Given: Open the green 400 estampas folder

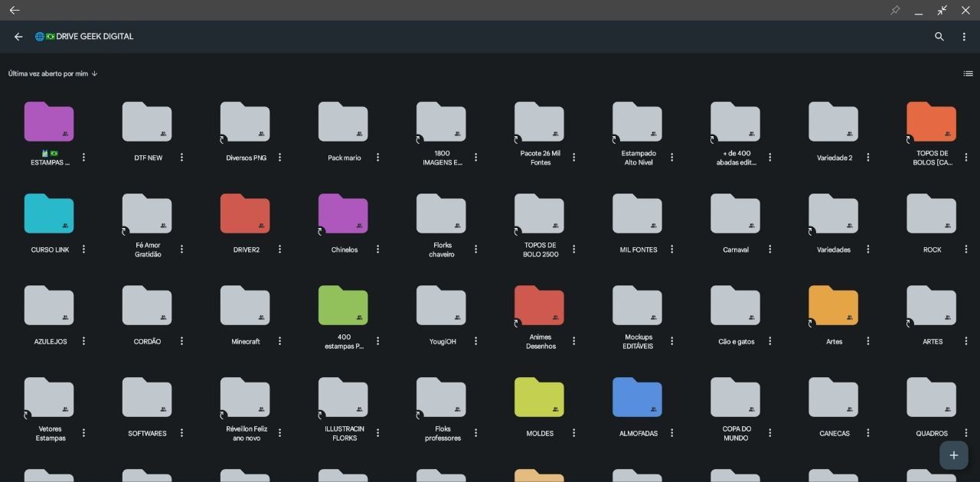Looking at the screenshot, I should coord(343,306).
